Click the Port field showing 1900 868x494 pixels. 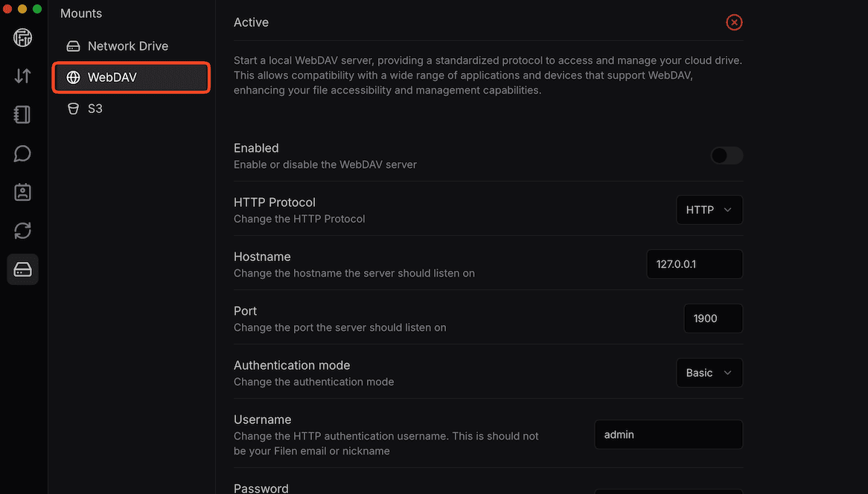point(712,318)
